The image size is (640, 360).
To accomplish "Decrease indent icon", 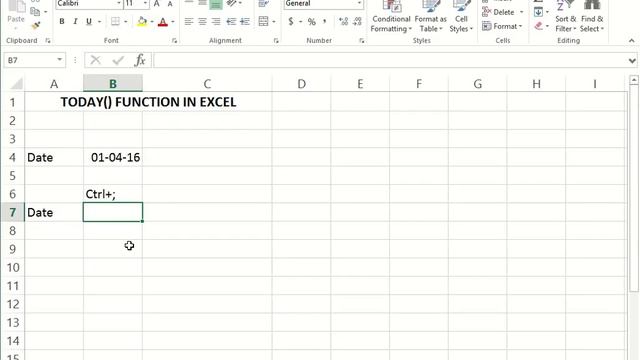I will (231, 21).
